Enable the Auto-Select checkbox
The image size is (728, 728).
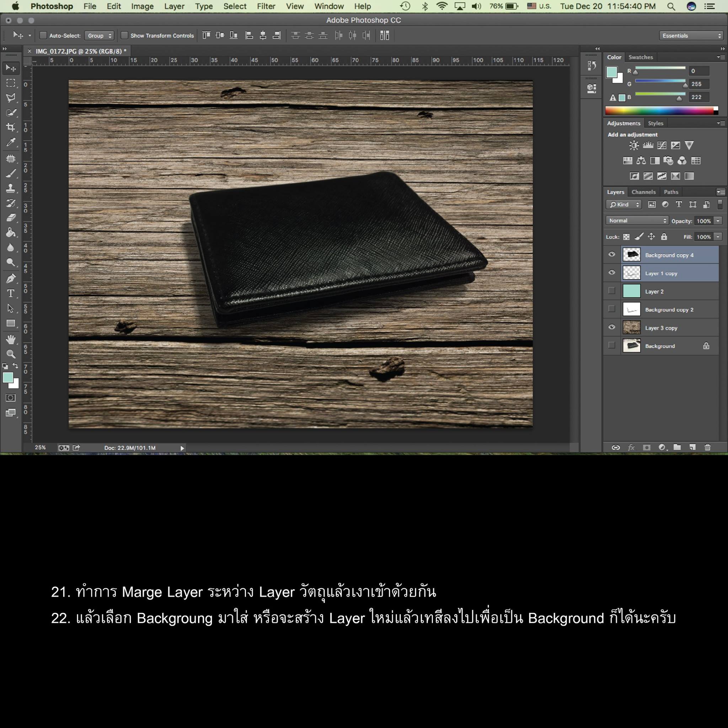pyautogui.click(x=43, y=36)
